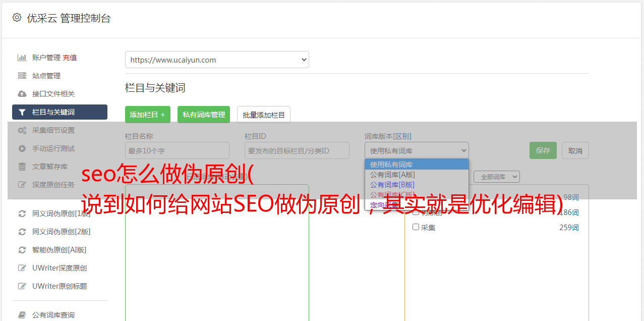
Task: Click the refresh icon for 同义词伪原创[1版]
Action: coord(22,213)
